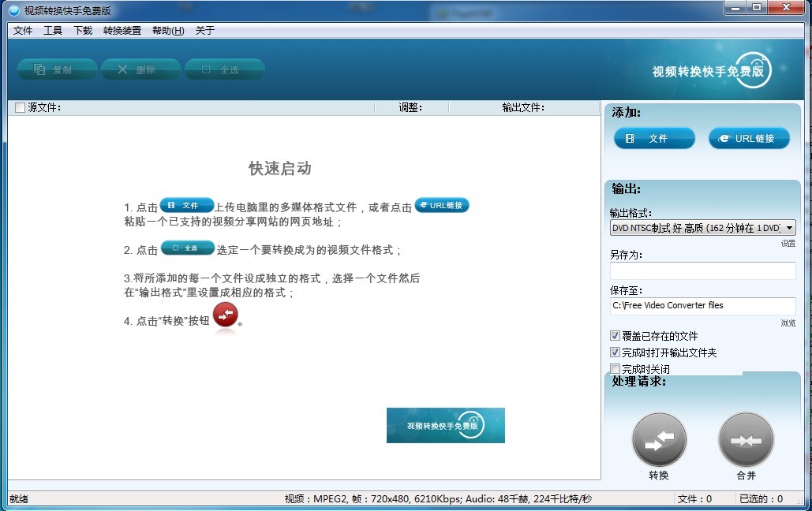Click the 全选 (select all) toolbar button

pyautogui.click(x=224, y=69)
